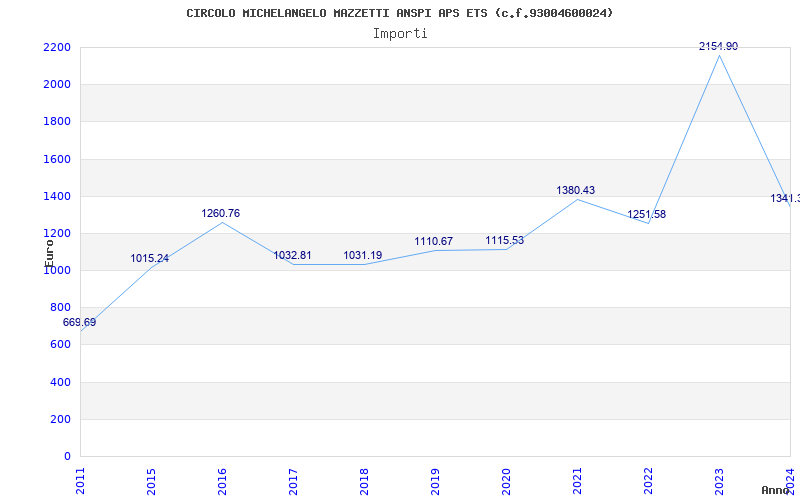Viewport: 800px width, 500px height.
Task: Select the 1031.19 data label
Action: [x=363, y=256]
